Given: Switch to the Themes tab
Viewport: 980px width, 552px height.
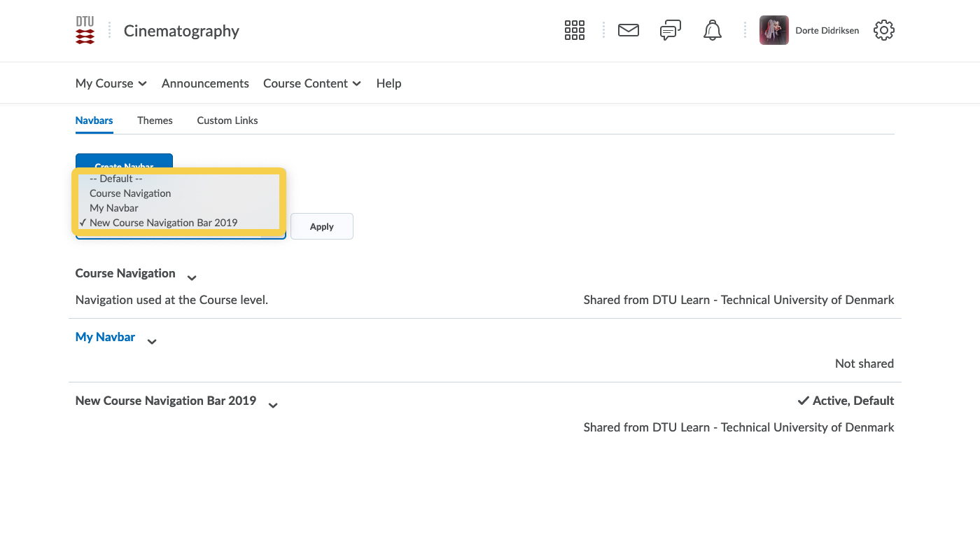Looking at the screenshot, I should point(155,120).
